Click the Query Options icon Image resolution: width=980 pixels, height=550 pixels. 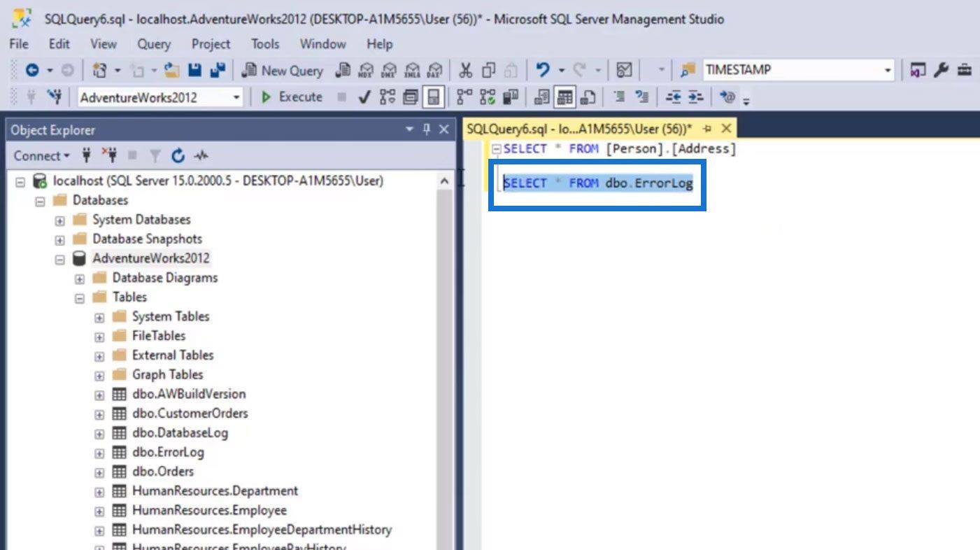[x=411, y=97]
